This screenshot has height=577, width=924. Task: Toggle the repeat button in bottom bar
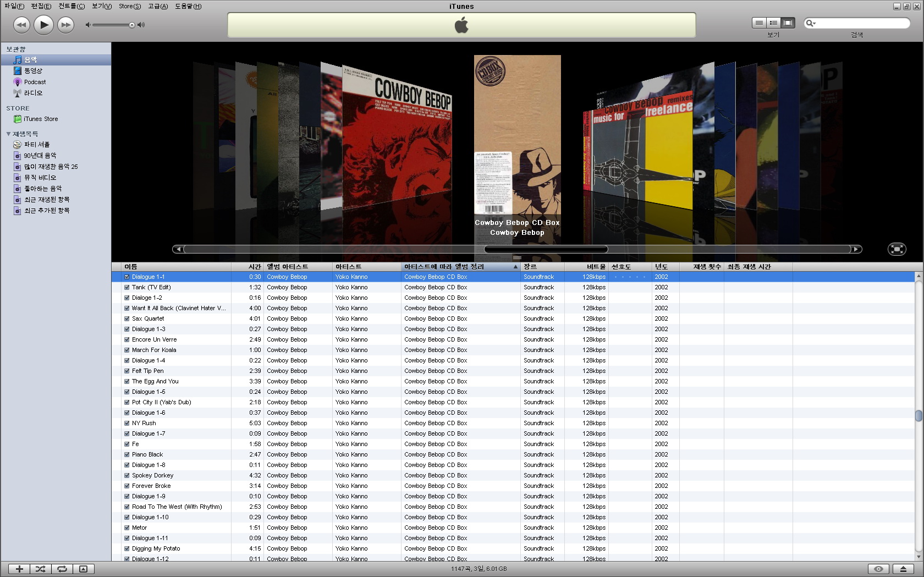tap(62, 569)
